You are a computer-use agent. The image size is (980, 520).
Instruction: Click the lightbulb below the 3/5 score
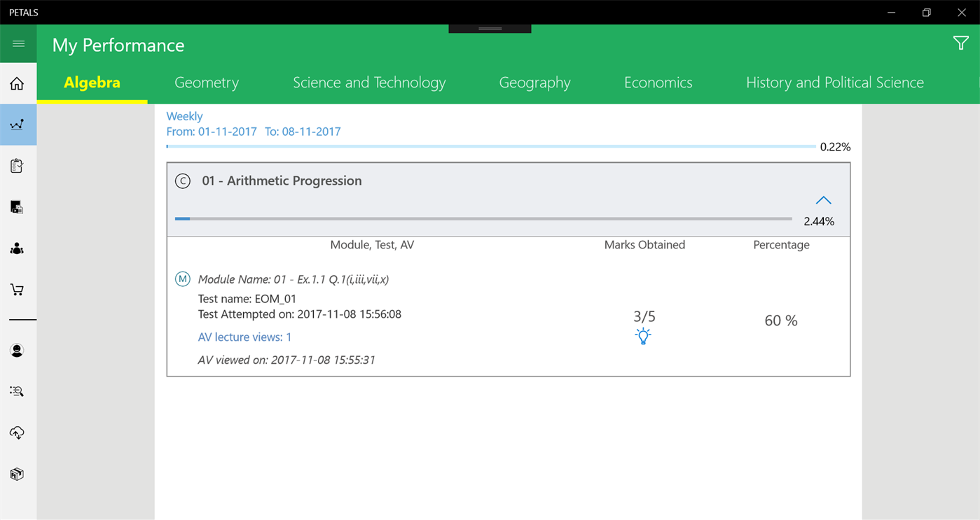643,336
